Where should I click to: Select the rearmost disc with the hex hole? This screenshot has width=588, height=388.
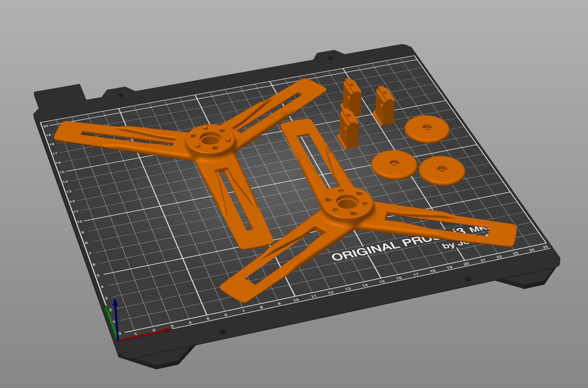pos(427,129)
